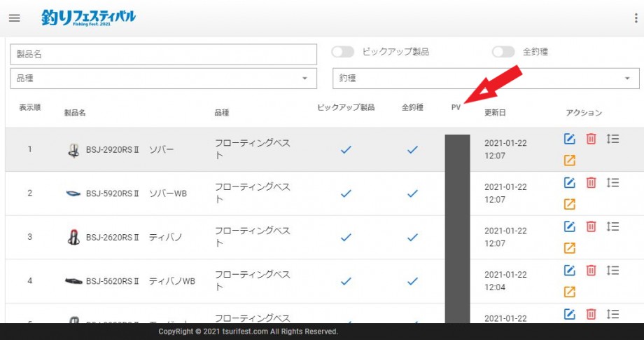Toggle 全釣種 check for BSJ-2920RSⅡ ソバー
Screen dimensions: 644x340
tap(412, 149)
